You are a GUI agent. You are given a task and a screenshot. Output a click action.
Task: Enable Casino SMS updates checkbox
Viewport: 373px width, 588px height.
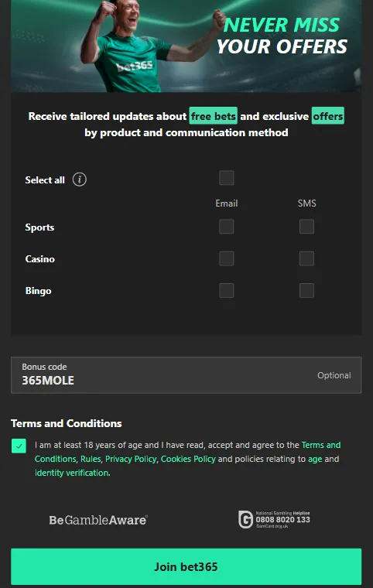(x=306, y=258)
